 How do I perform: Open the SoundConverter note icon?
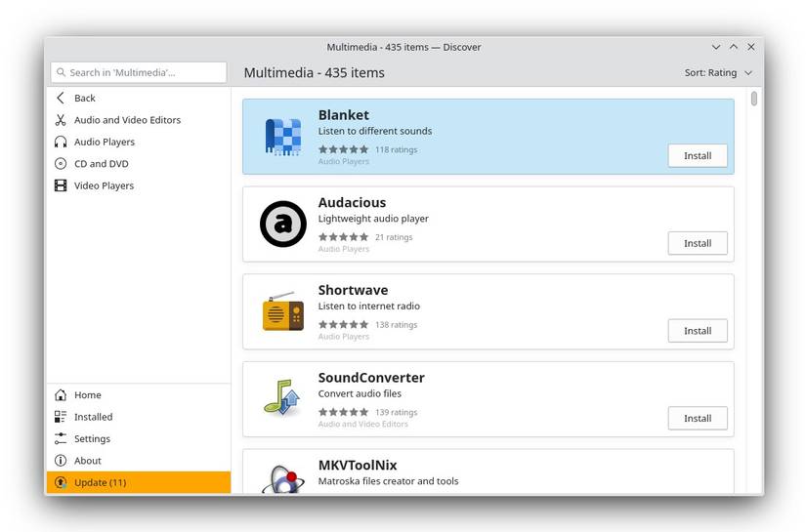pyautogui.click(x=282, y=397)
